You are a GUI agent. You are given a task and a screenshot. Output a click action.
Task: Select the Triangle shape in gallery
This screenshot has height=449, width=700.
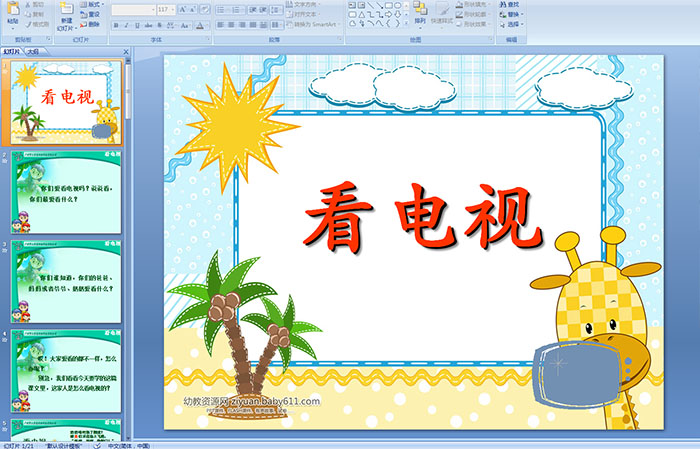[362, 15]
